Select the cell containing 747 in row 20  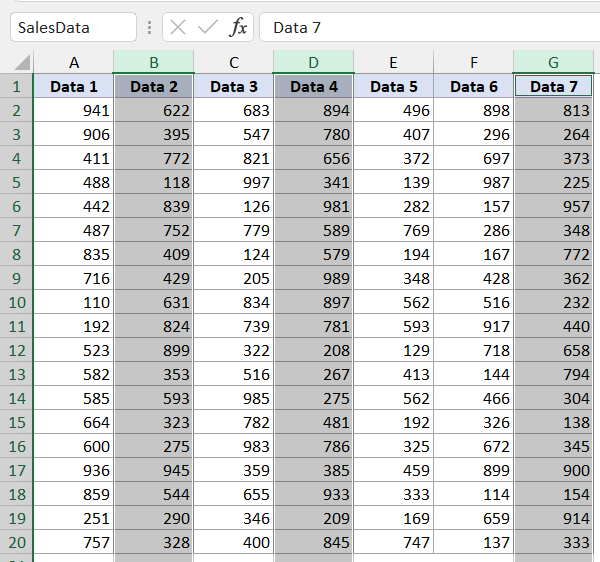pyautogui.click(x=394, y=542)
